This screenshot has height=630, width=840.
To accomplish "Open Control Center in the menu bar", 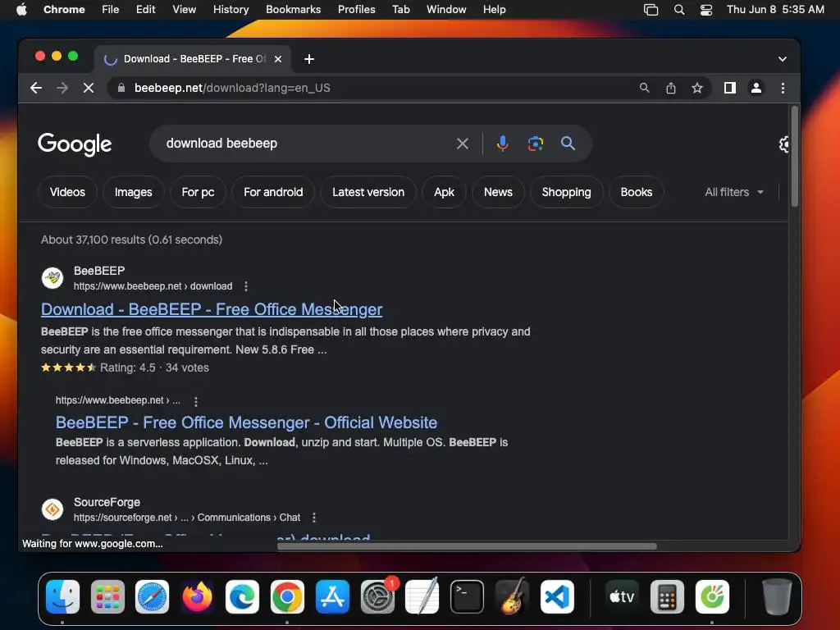I will click(x=706, y=10).
